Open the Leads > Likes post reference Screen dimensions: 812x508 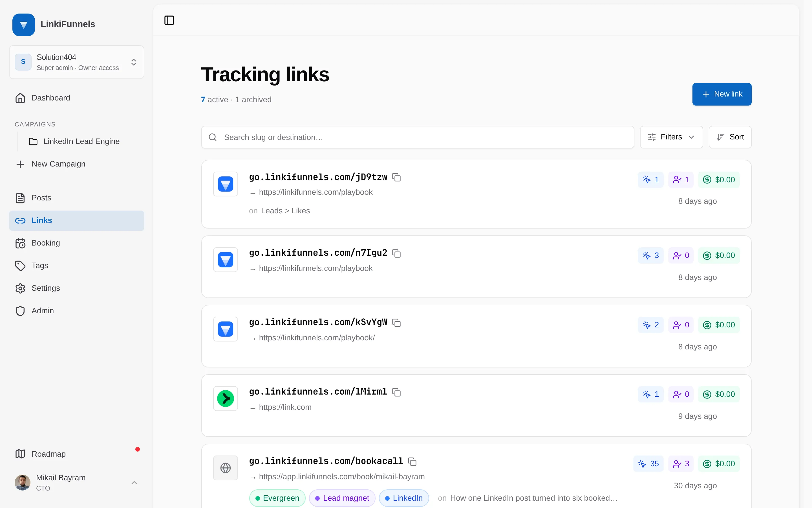pos(286,211)
